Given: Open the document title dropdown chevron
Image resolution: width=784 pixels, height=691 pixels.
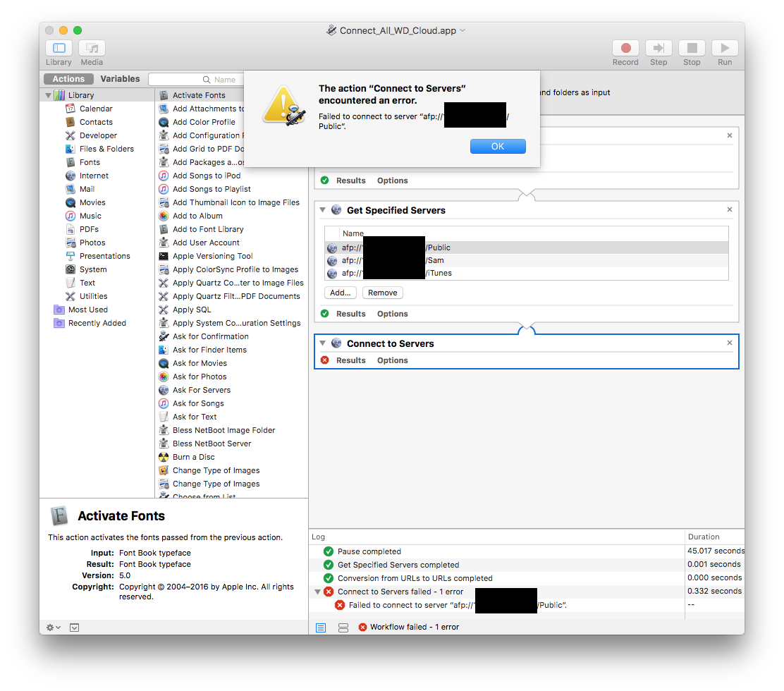Looking at the screenshot, I should pyautogui.click(x=463, y=30).
